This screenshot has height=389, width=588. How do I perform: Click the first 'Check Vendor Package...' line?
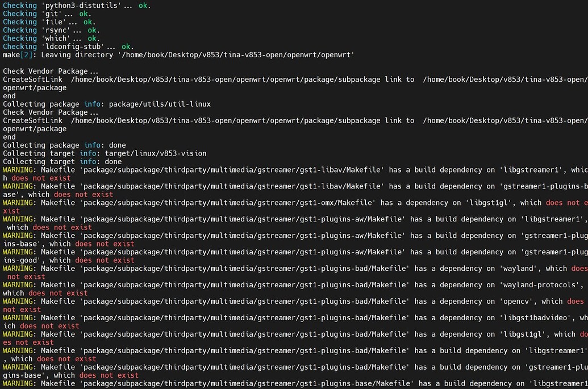click(x=51, y=72)
